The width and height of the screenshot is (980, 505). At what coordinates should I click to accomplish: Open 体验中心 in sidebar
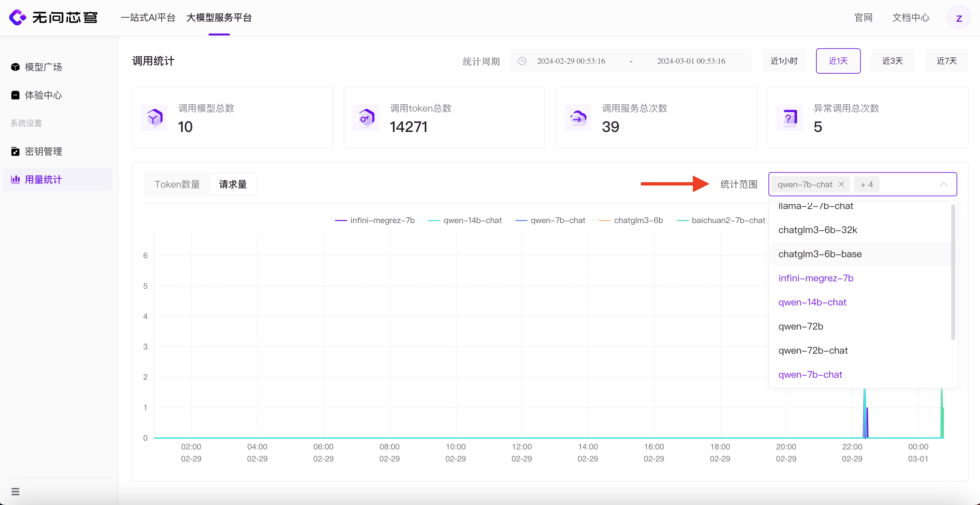[58, 95]
